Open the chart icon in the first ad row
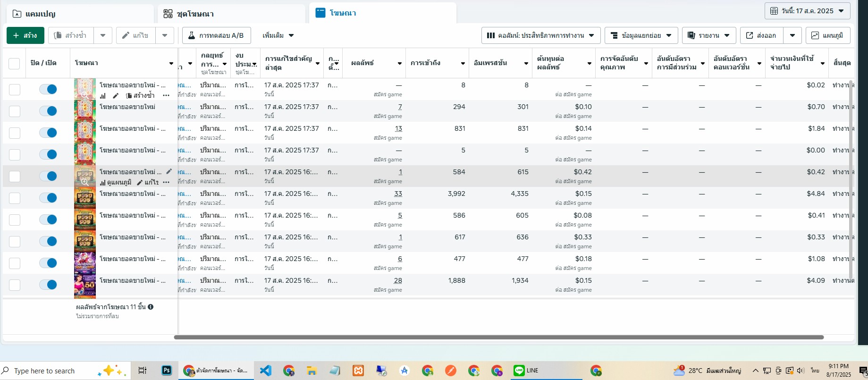The width and height of the screenshot is (868, 380). [102, 96]
